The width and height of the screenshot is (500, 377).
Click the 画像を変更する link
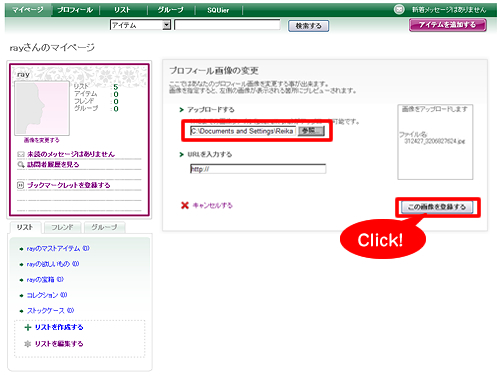coord(41,140)
